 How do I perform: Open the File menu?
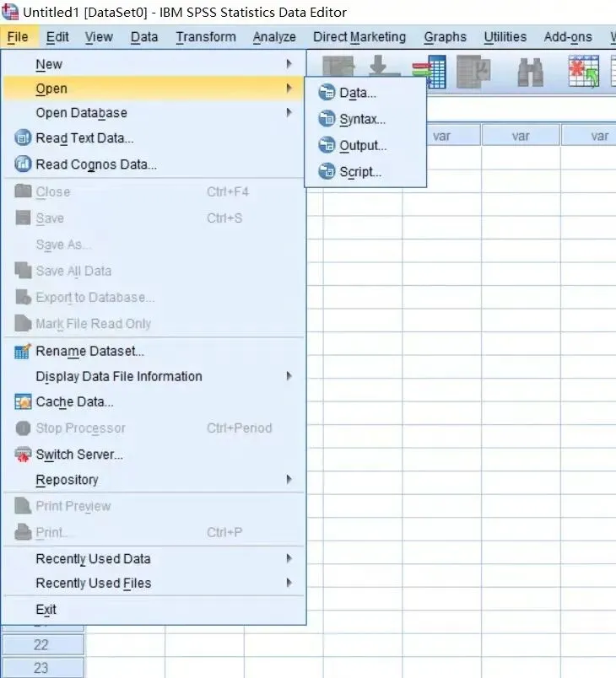(x=18, y=37)
